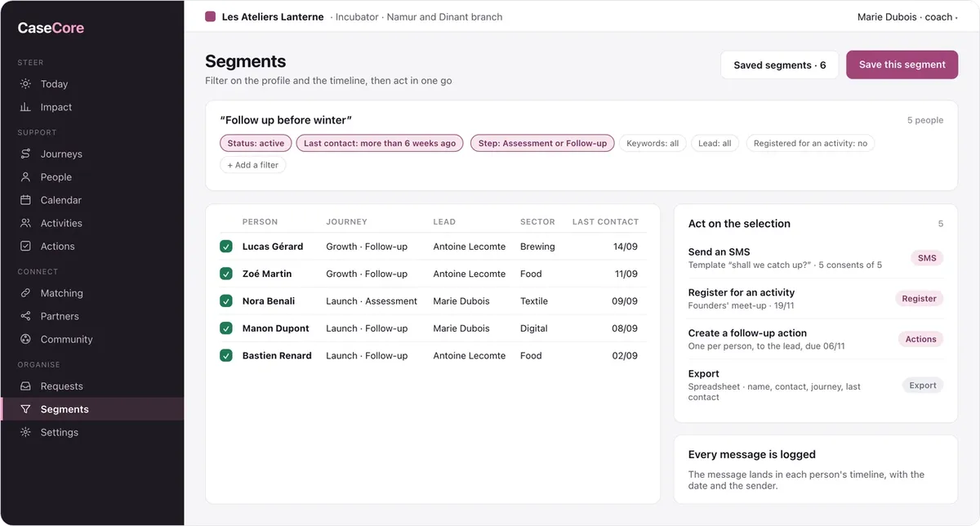The image size is (980, 526).
Task: Open Last contact more than 6 weeks filter
Action: point(380,143)
